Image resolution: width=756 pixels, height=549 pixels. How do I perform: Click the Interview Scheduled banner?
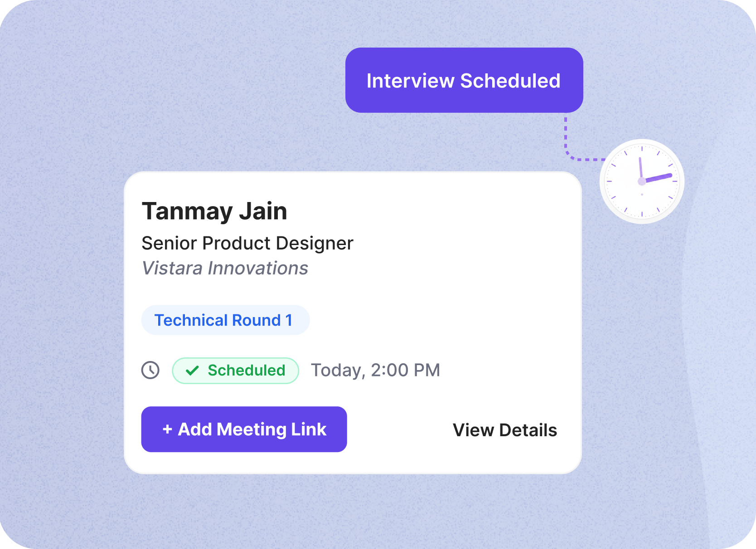point(464,80)
